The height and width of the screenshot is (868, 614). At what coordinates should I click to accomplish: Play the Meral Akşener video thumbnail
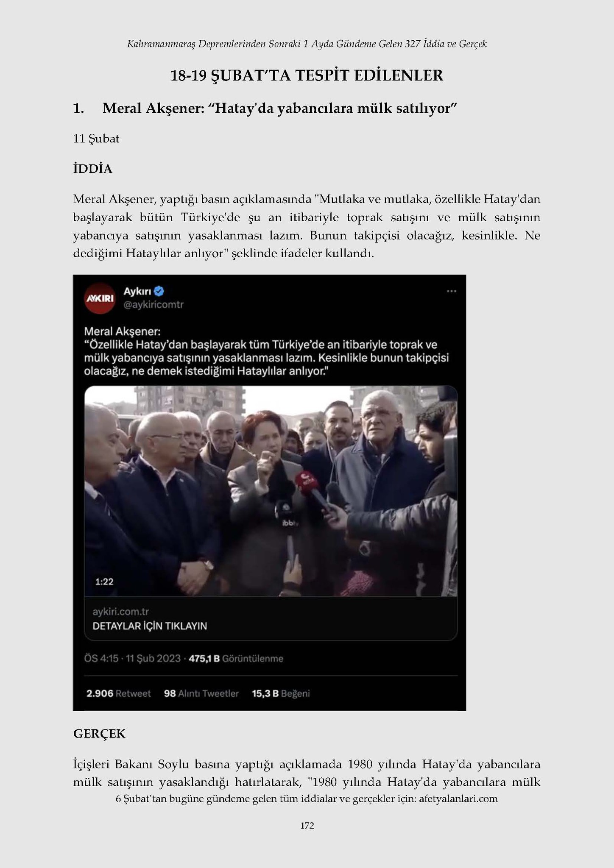[271, 491]
